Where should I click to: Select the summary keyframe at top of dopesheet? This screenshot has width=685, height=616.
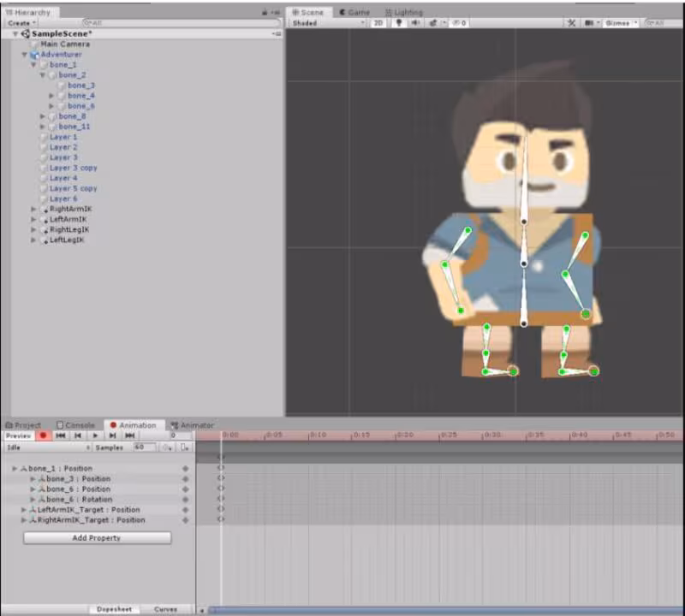click(x=221, y=457)
